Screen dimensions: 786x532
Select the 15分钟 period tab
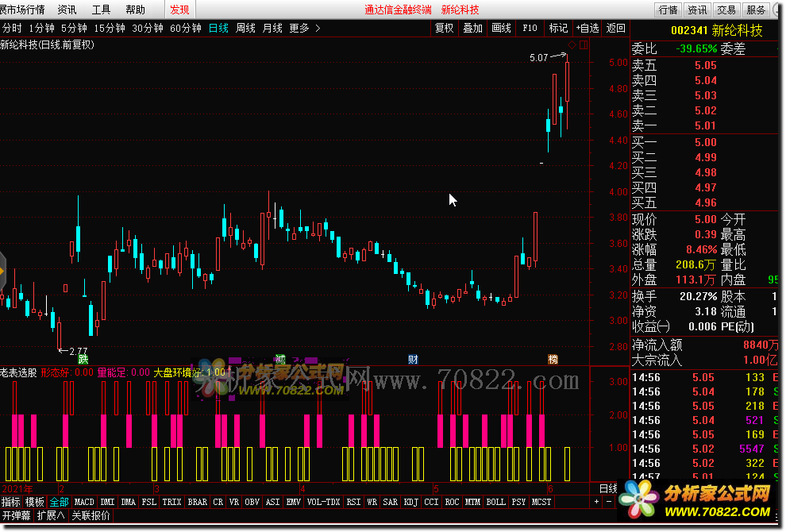pos(110,28)
